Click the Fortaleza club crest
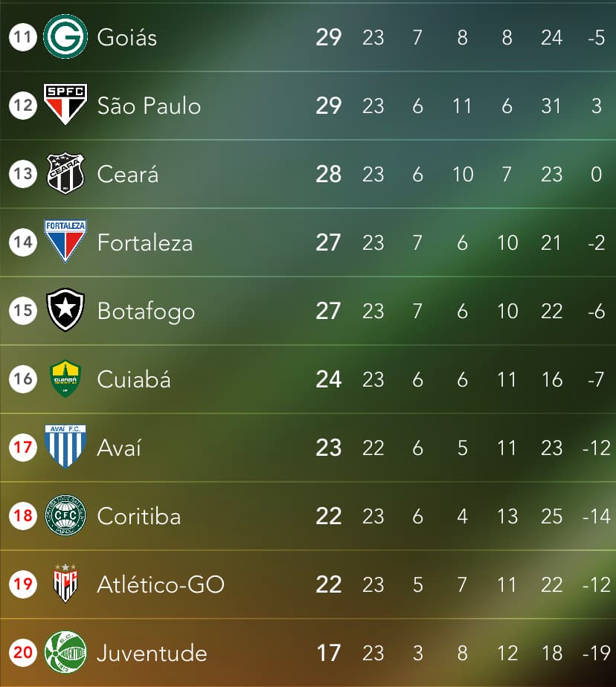Image resolution: width=616 pixels, height=687 pixels. 65,241
